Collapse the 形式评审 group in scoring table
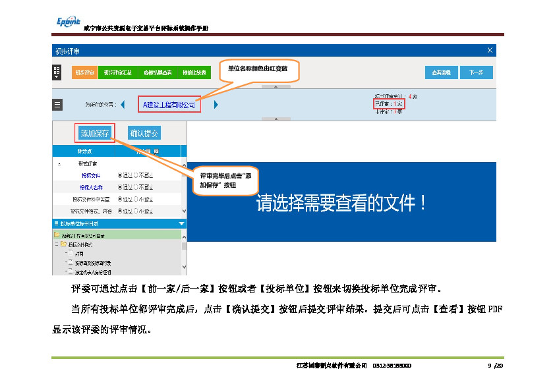Image resolution: width=555 pixels, height=392 pixels. click(x=60, y=163)
